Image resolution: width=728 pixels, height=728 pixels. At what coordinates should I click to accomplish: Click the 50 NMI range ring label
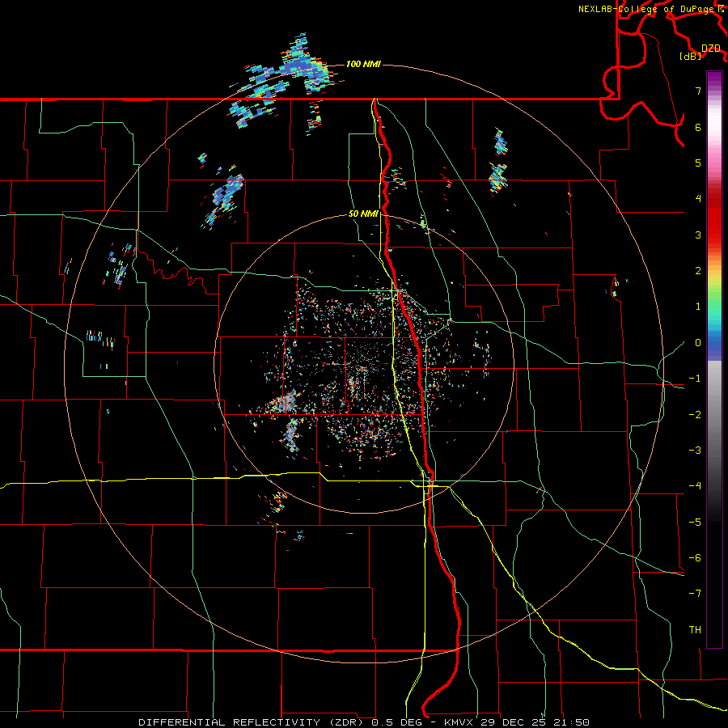point(363,214)
